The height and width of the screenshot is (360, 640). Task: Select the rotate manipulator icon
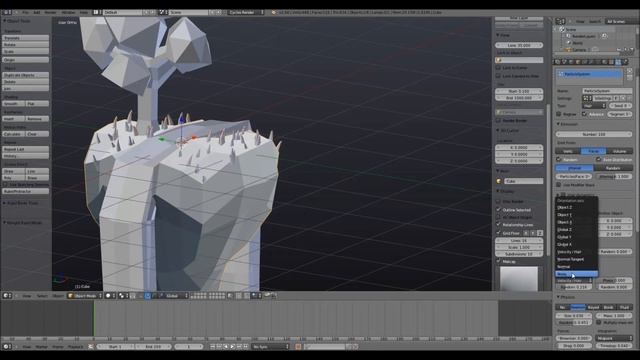click(154, 296)
